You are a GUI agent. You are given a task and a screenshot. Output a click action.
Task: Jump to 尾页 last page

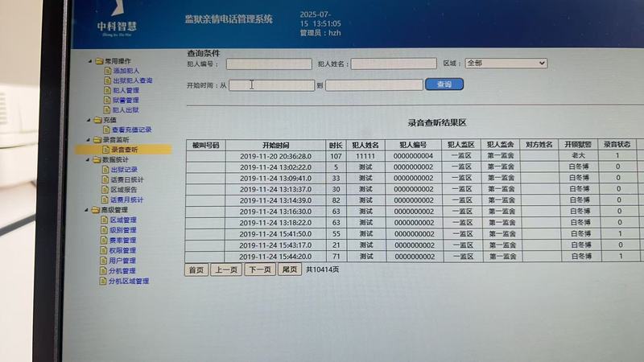pos(290,269)
